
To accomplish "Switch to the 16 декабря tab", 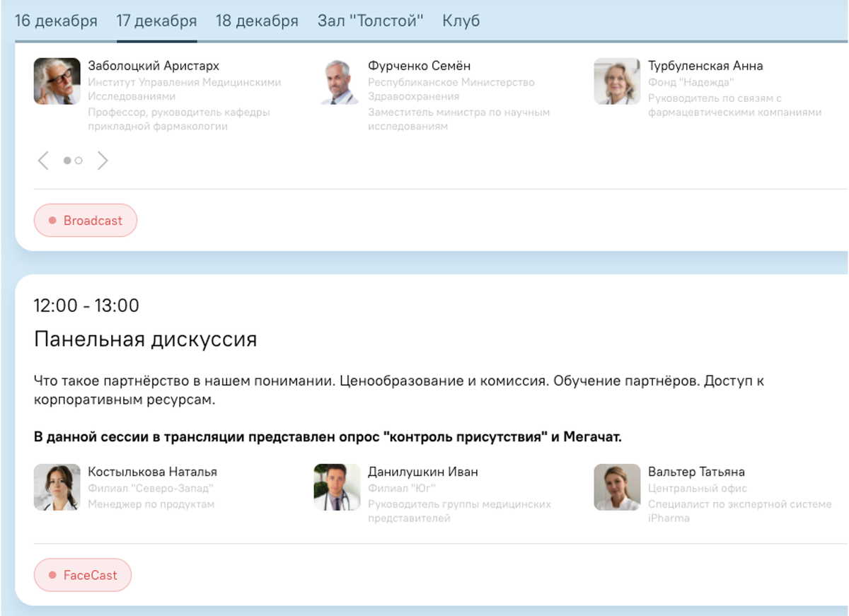I will pyautogui.click(x=56, y=21).
